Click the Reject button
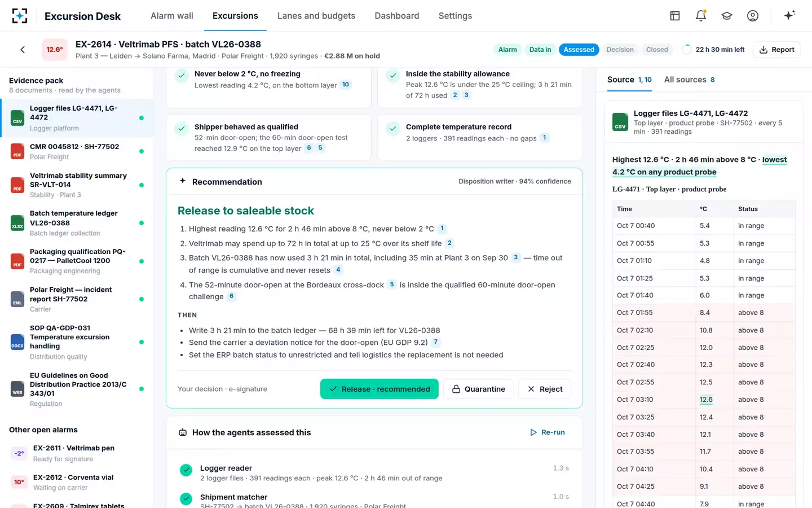This screenshot has height=508, width=812. [x=545, y=389]
